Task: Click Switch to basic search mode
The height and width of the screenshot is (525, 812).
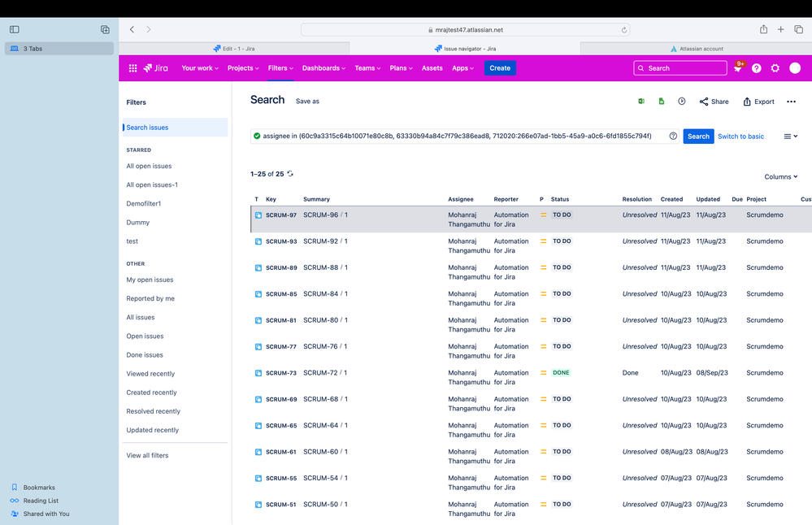Action: [x=740, y=136]
